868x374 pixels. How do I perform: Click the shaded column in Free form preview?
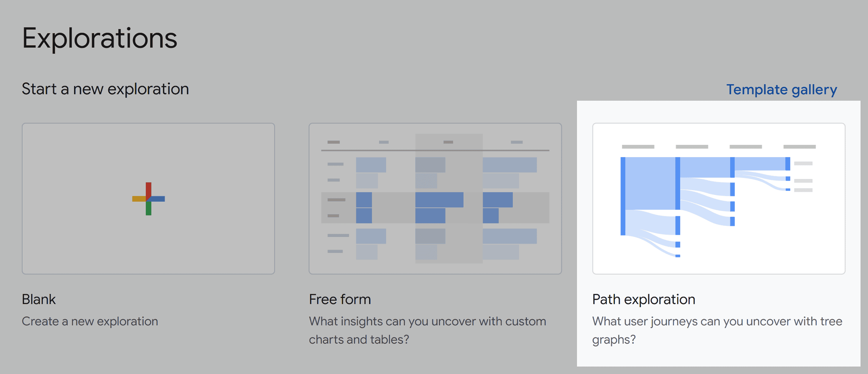449,198
